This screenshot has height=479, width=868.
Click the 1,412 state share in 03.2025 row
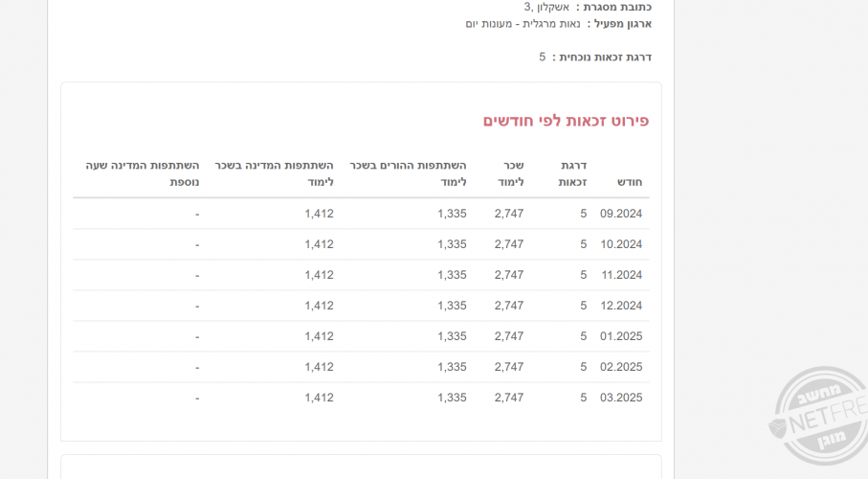(319, 398)
